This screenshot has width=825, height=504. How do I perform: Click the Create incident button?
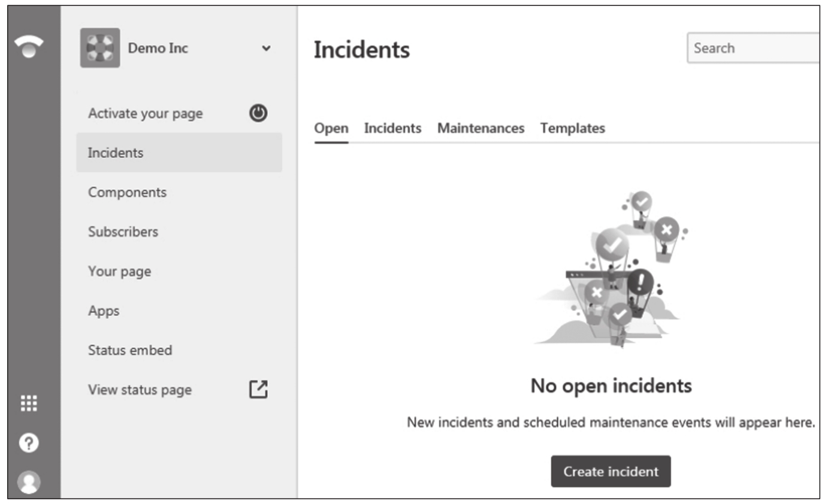(x=611, y=471)
